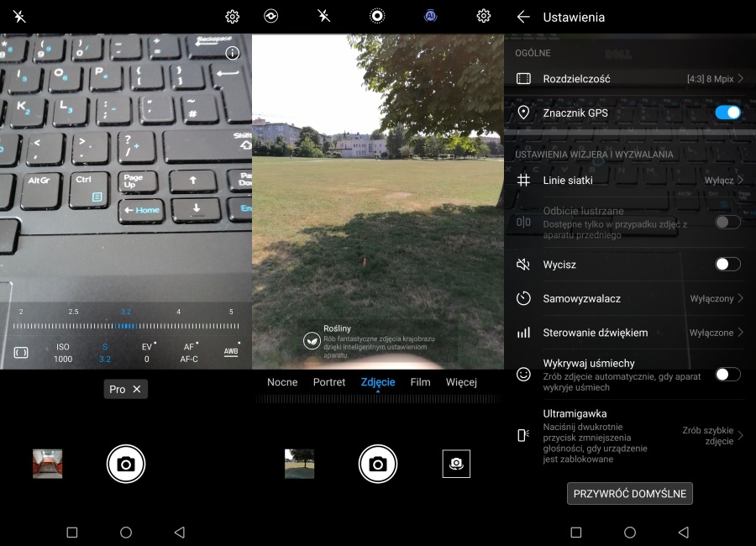The width and height of the screenshot is (756, 546).
Task: Tap the shutter speed slider scale
Action: pyautogui.click(x=126, y=326)
